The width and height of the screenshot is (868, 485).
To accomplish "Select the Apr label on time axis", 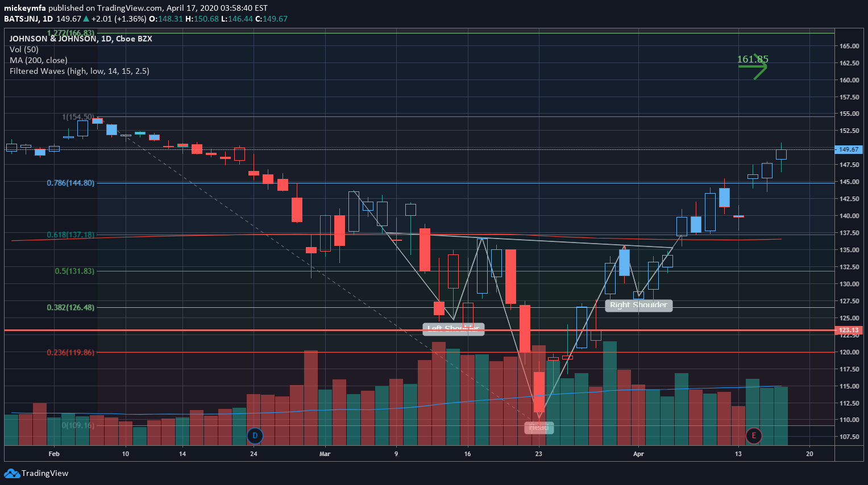I will (638, 454).
